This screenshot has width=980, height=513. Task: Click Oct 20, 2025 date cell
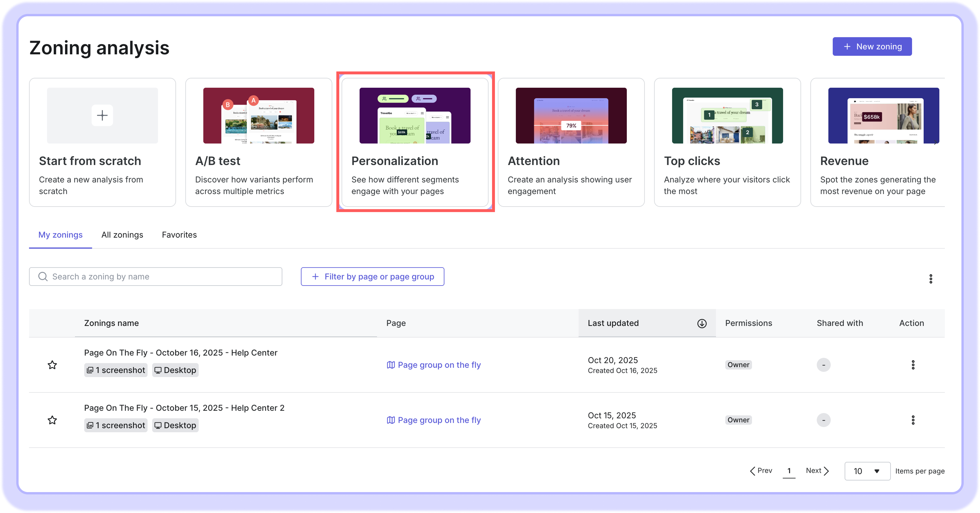[x=613, y=360]
